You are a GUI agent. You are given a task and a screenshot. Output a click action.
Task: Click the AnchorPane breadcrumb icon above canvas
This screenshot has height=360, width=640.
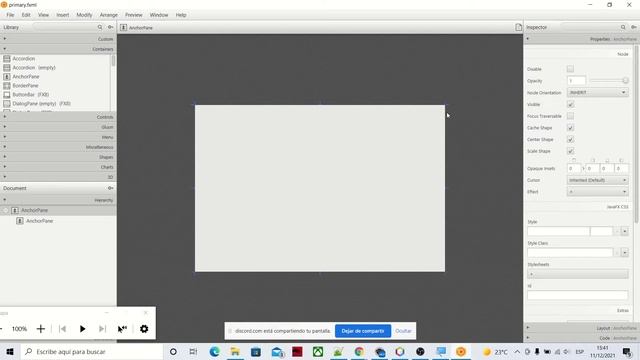(x=124, y=27)
